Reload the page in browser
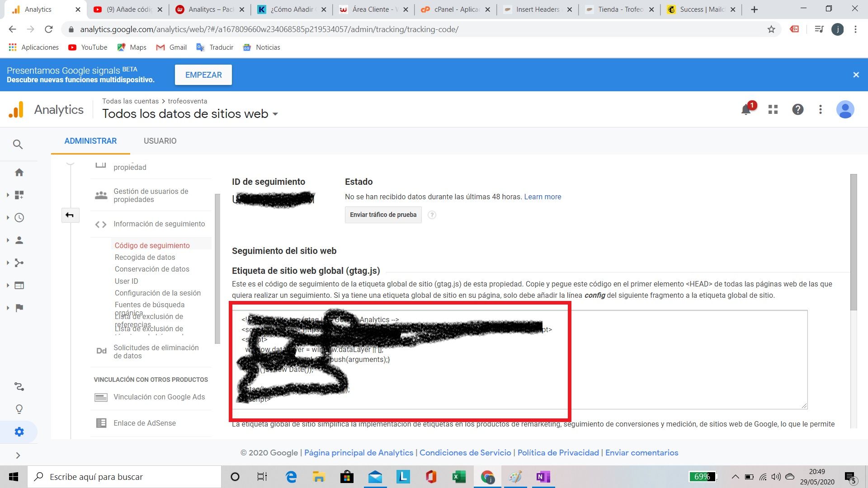 (x=49, y=29)
